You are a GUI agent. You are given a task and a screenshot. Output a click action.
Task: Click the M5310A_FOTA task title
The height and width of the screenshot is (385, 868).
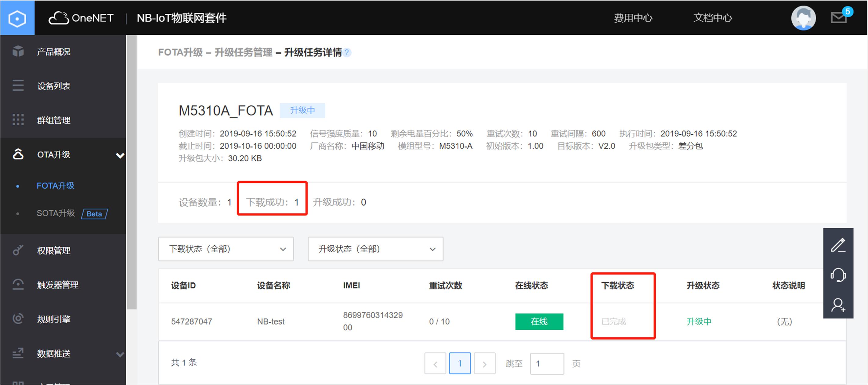(x=226, y=110)
